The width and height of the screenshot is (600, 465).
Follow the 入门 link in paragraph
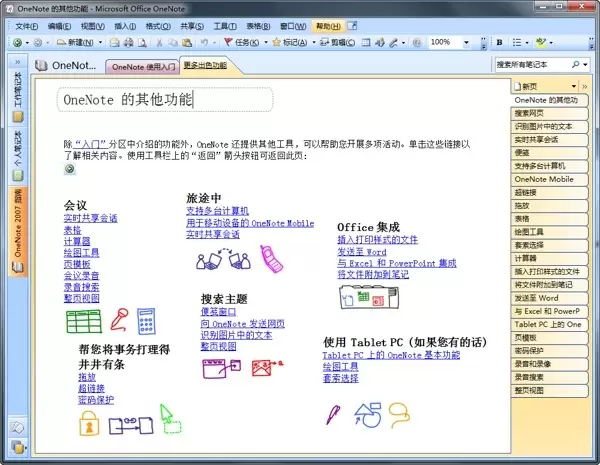coord(90,144)
